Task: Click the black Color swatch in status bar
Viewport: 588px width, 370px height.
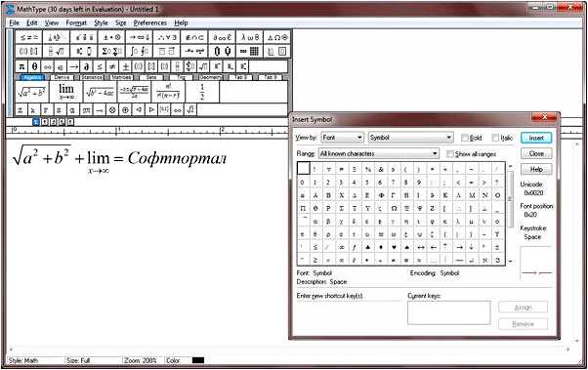Action: tap(198, 360)
